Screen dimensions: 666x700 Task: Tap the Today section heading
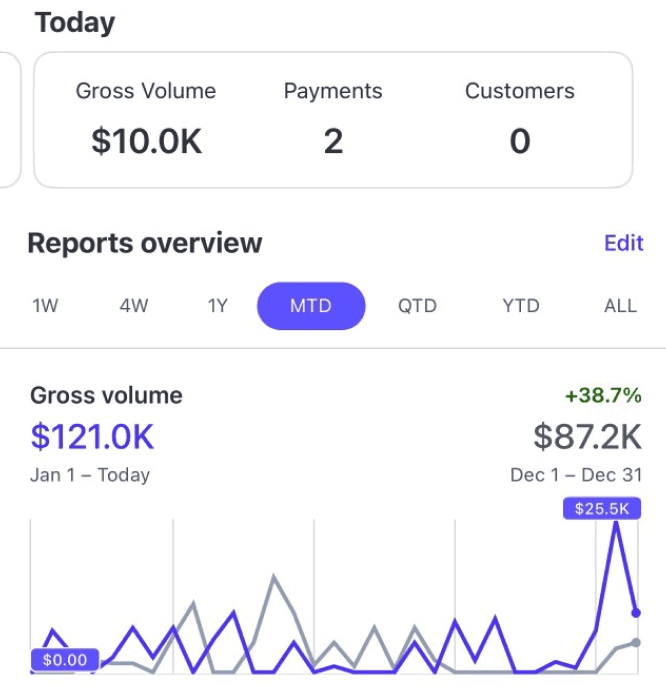coord(75,23)
